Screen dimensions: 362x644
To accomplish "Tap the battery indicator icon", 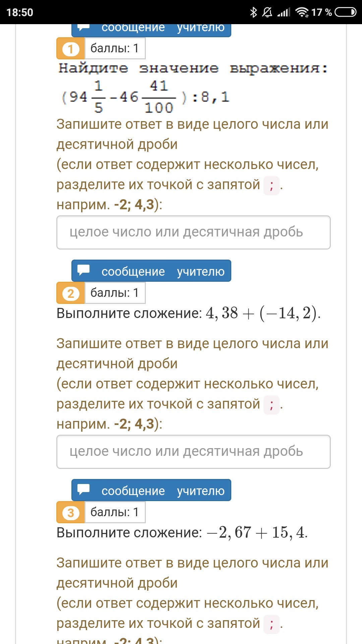I will click(345, 12).
